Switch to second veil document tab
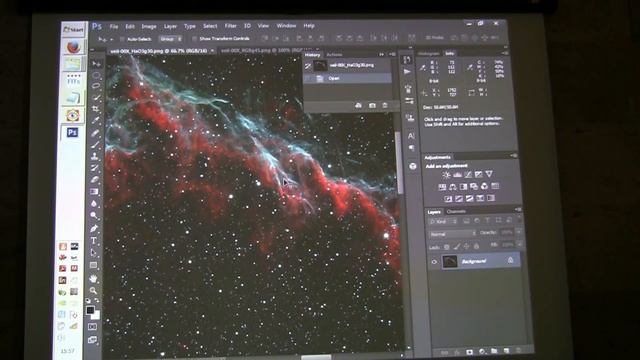This screenshot has height=360, width=640. point(261,51)
